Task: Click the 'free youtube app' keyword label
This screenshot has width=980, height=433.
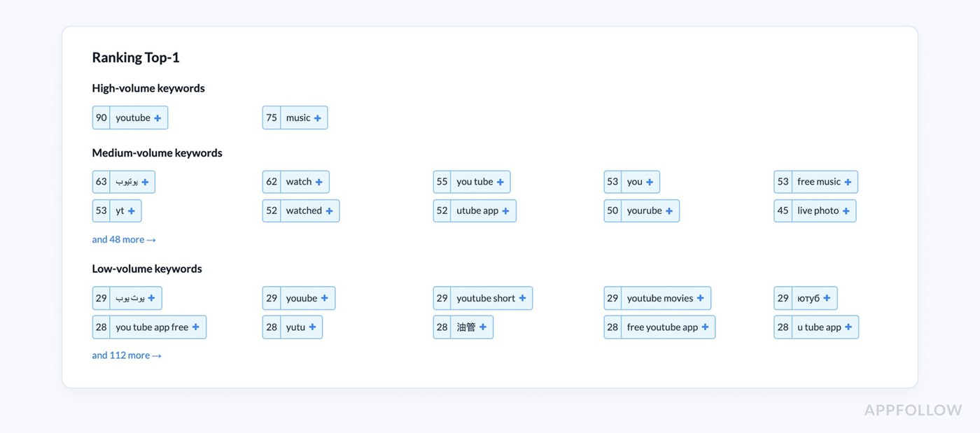Action: tap(662, 327)
